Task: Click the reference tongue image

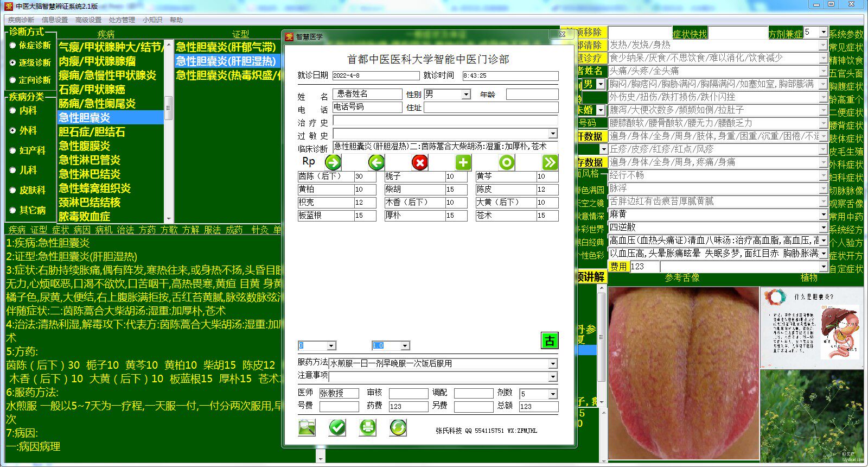Action: pyautogui.click(x=684, y=373)
